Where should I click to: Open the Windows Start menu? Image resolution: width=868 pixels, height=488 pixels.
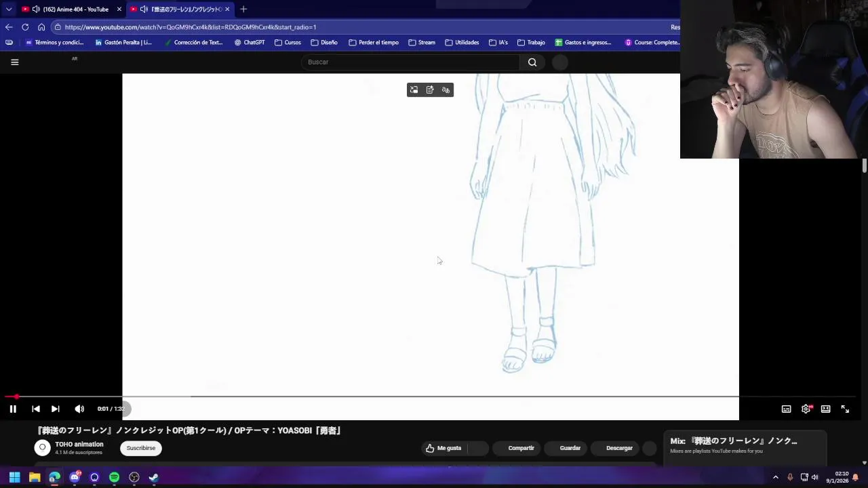(14, 477)
